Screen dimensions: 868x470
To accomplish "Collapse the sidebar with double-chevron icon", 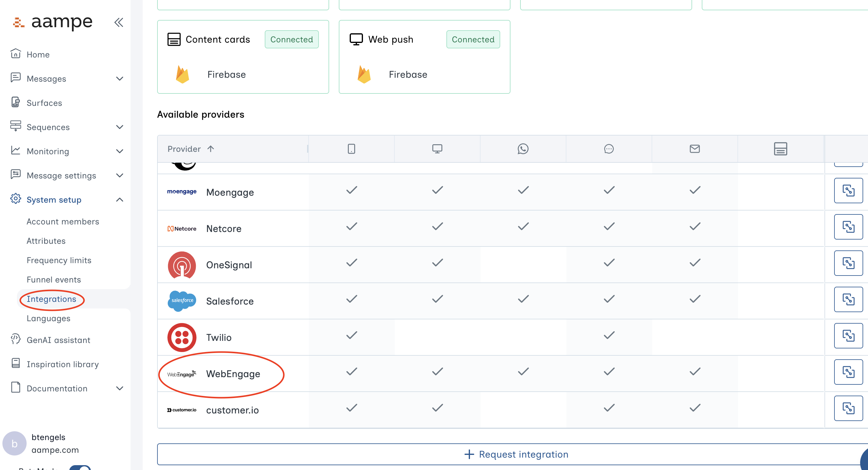I will click(x=118, y=23).
